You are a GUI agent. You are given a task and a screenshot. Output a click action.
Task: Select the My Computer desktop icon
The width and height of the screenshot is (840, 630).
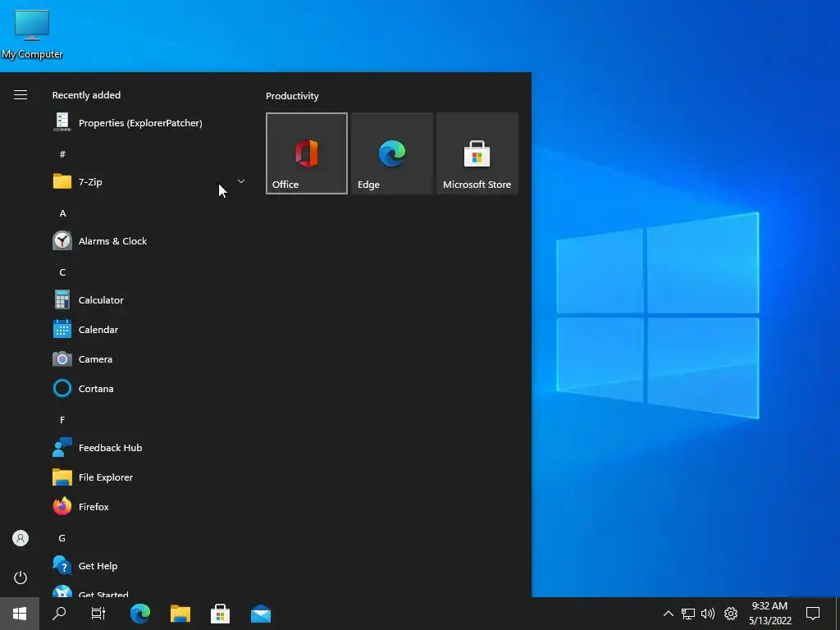[x=32, y=34]
